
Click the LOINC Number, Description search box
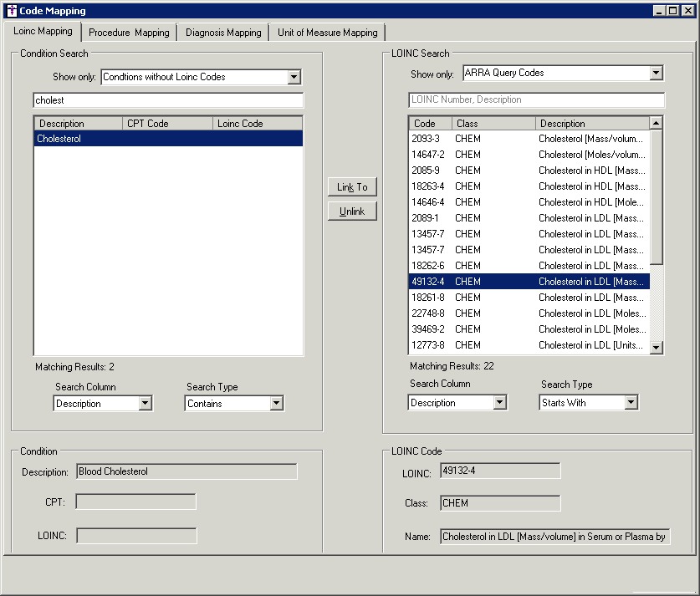[x=537, y=100]
